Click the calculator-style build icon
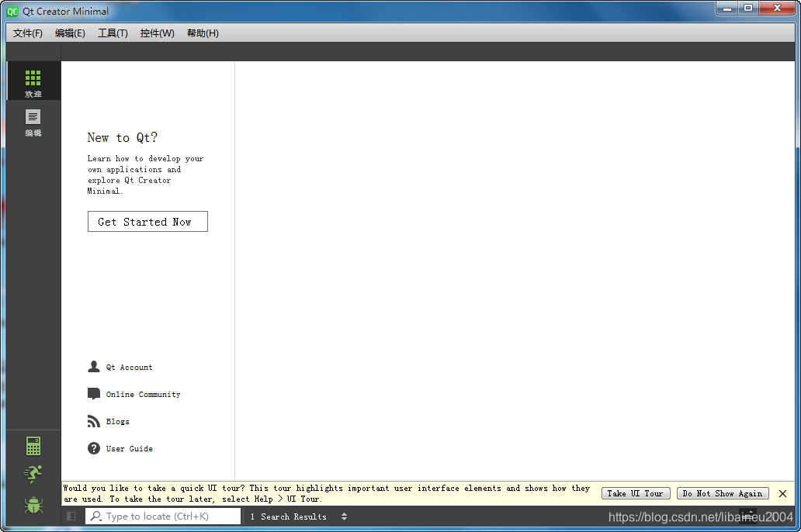The image size is (801, 532). (x=33, y=445)
